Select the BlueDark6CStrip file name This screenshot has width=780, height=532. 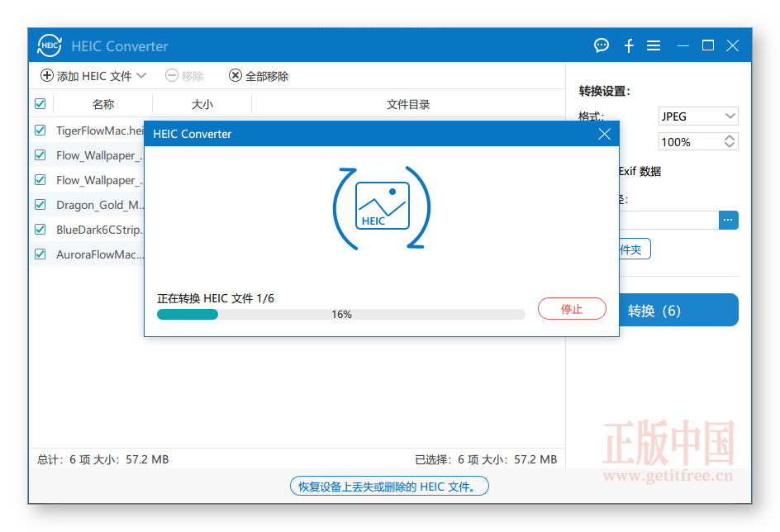pyautogui.click(x=100, y=230)
